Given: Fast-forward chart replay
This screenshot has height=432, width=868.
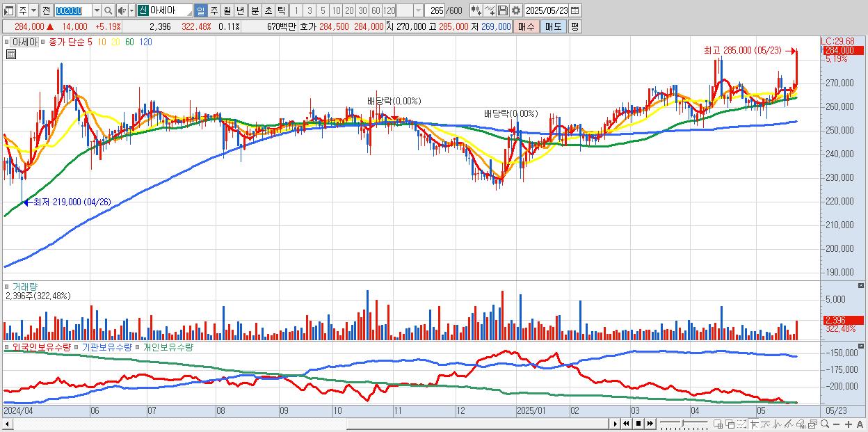Looking at the screenshot, I should tap(650, 424).
